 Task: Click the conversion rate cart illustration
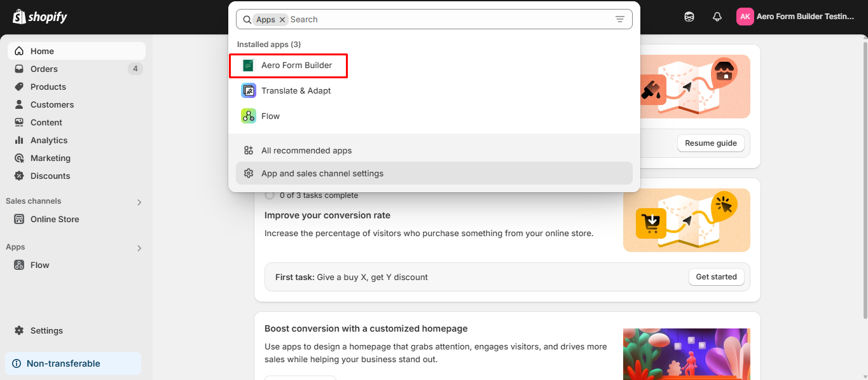tap(687, 220)
